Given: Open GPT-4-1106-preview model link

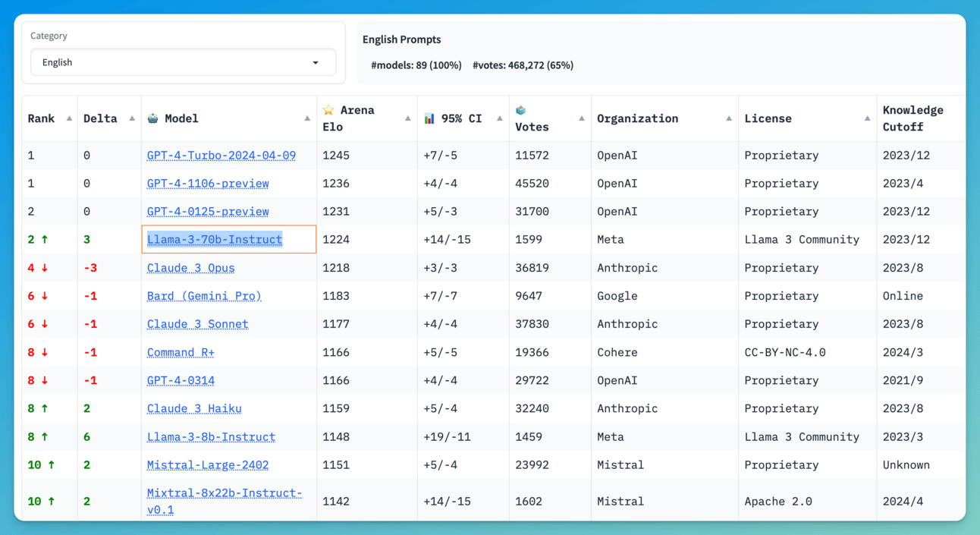Looking at the screenshot, I should click(208, 184).
